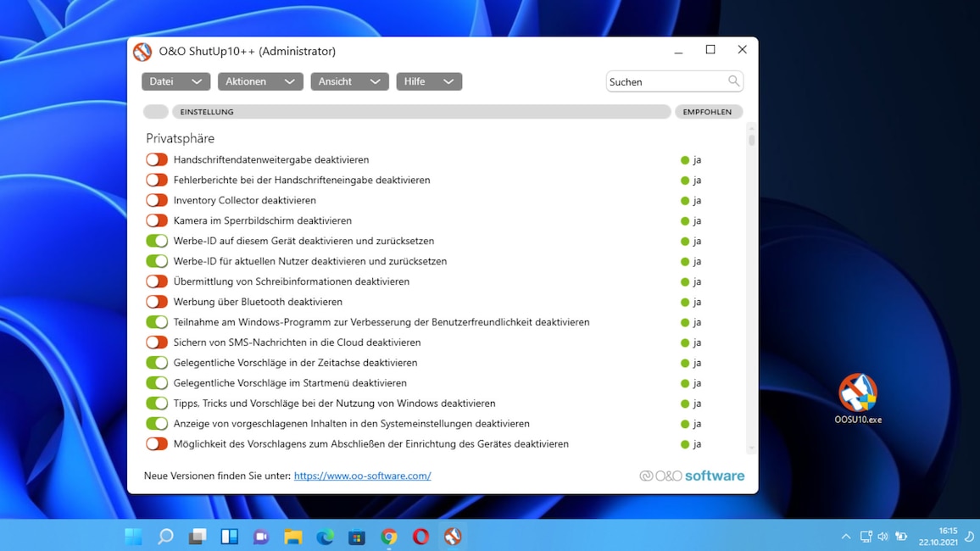Click the 'ja' recommendation for Werbung über Bluetooth
This screenshot has width=980, height=551.
point(697,302)
